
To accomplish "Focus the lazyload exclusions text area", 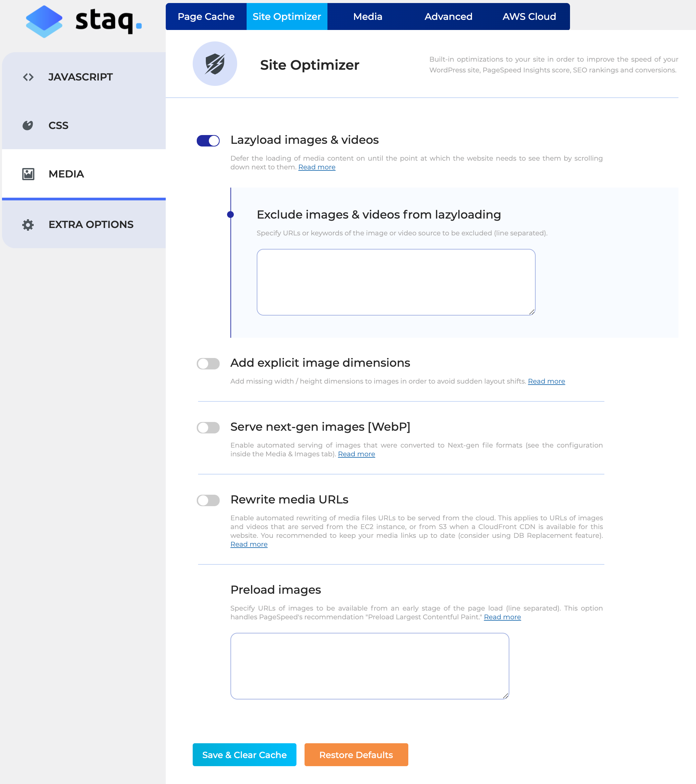I will (x=396, y=282).
